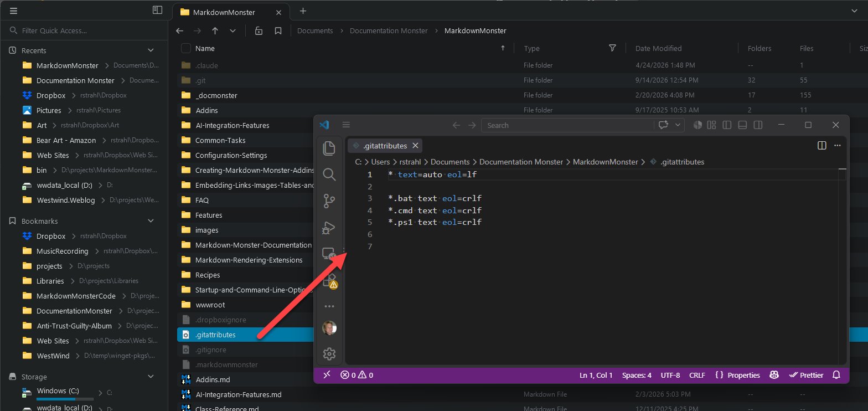Open the editor More Actions ellipsis
Screen dimensions: 868x411
[x=837, y=146]
